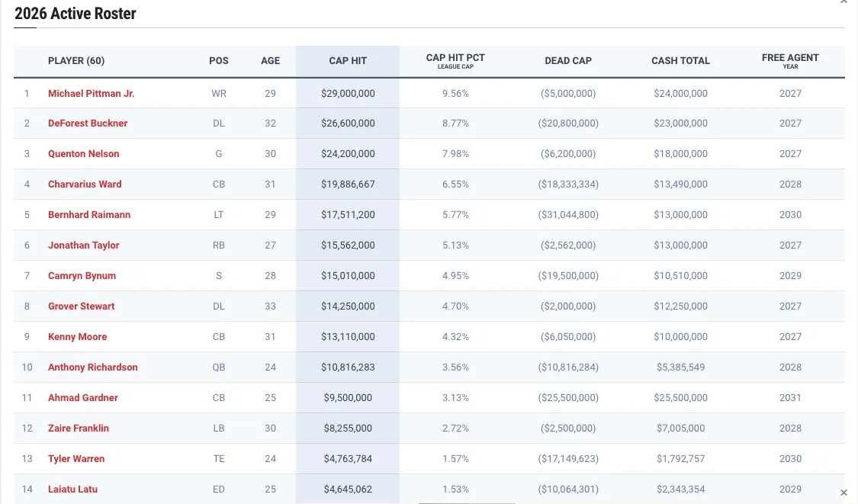Sort roster by the POS column header

click(219, 61)
